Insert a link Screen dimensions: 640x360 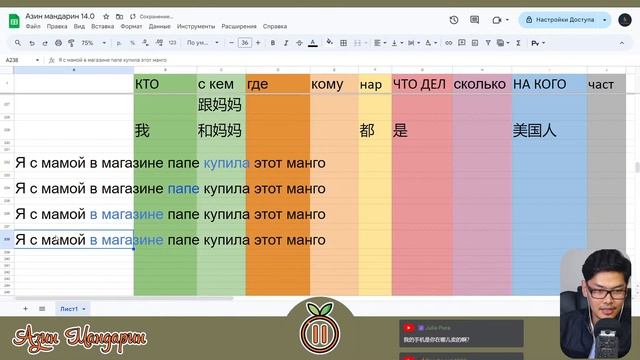coord(449,43)
